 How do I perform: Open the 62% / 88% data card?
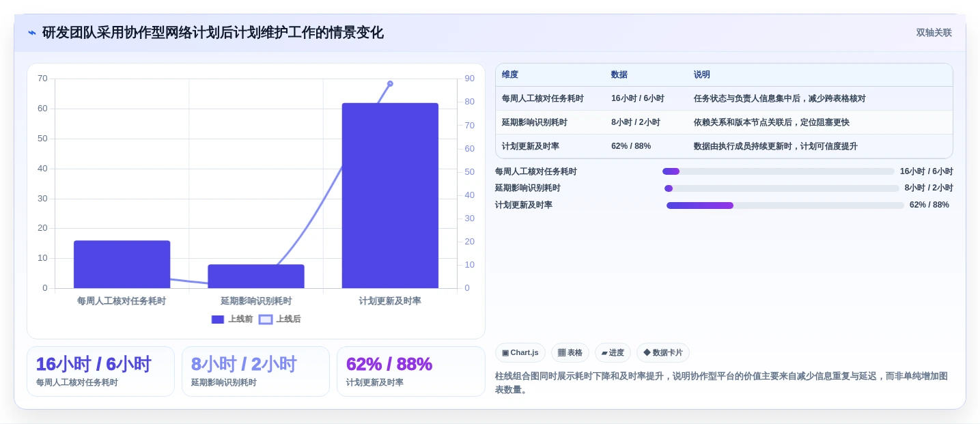[x=410, y=371]
